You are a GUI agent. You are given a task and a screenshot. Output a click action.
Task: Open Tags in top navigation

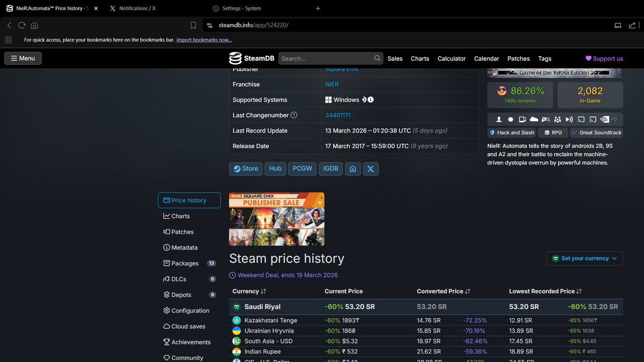[x=545, y=58]
